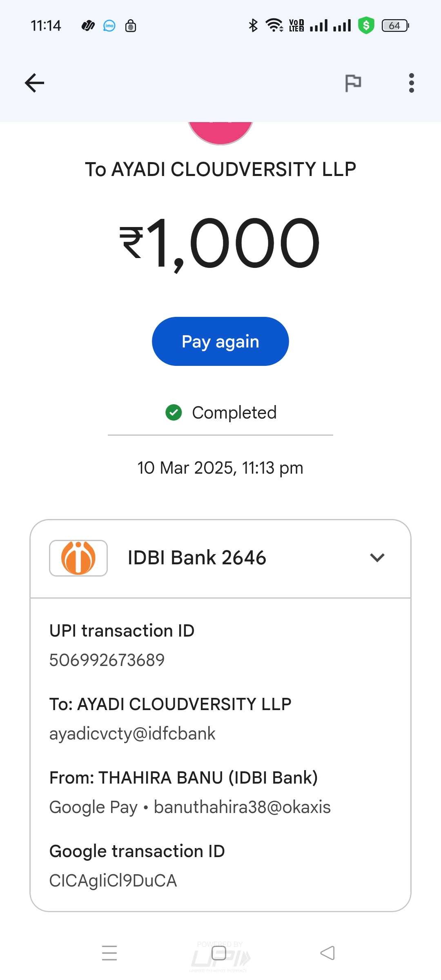Tap the Android back triangle button

coord(327,953)
